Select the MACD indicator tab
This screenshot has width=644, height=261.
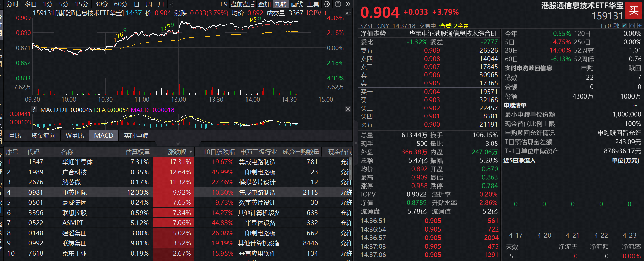104,135
